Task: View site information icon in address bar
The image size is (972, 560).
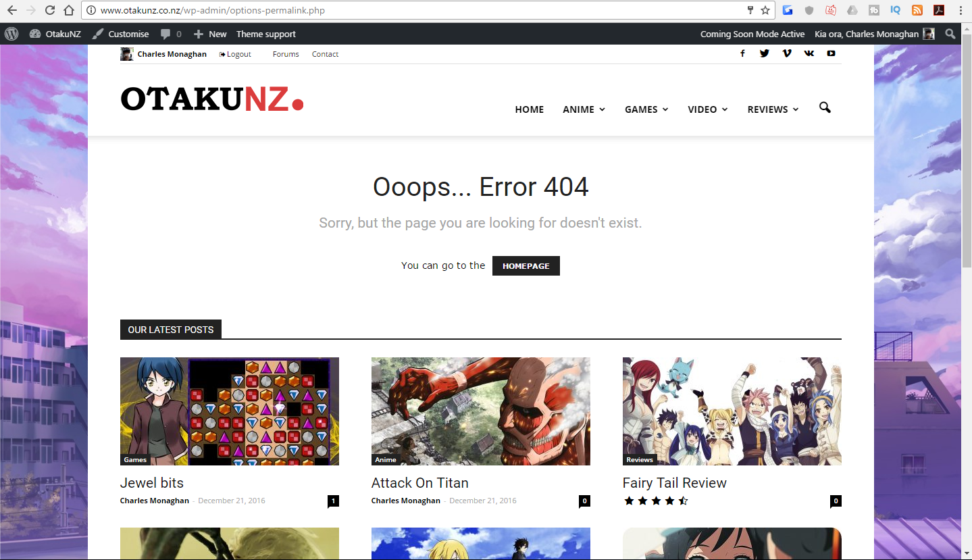Action: point(92,11)
